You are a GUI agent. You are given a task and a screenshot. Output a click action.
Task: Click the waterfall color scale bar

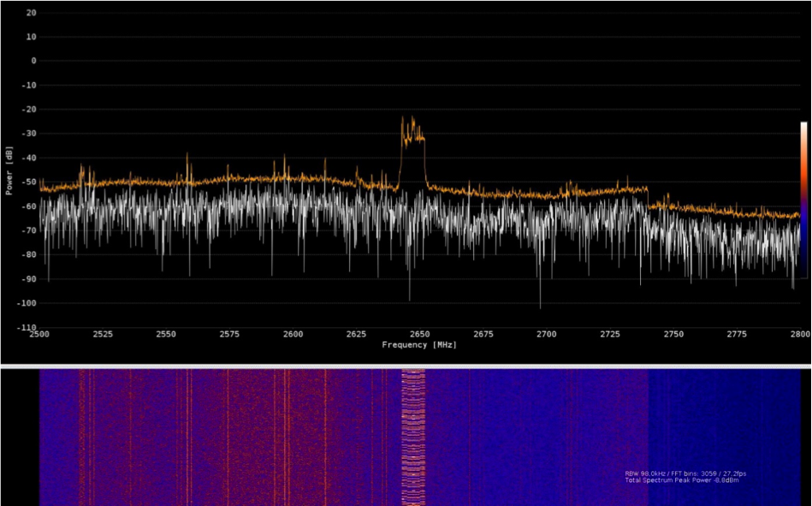tap(803, 200)
